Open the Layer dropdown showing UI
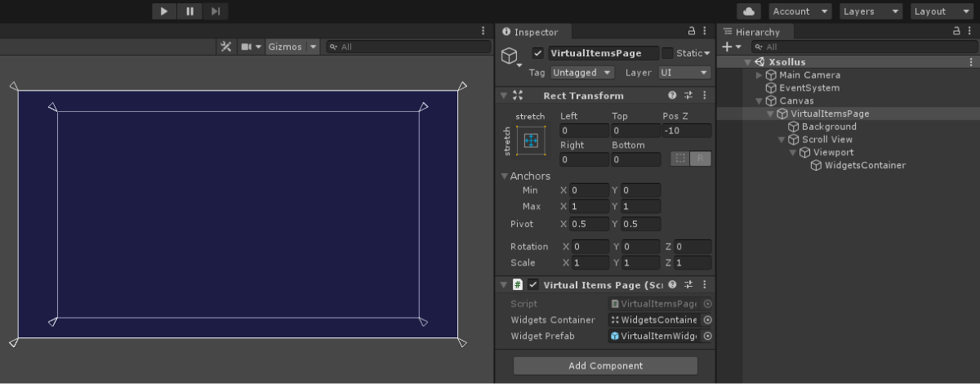The height and width of the screenshot is (384, 980). 684,73
